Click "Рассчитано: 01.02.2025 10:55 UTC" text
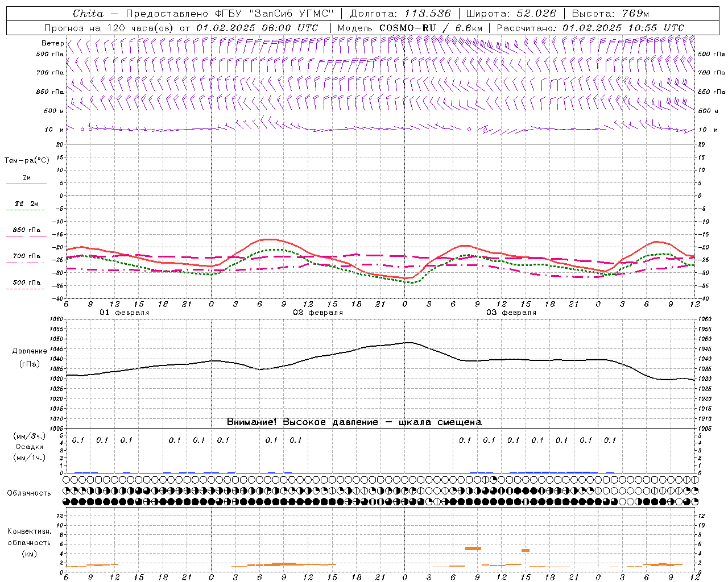The width and height of the screenshot is (728, 582). click(x=590, y=28)
